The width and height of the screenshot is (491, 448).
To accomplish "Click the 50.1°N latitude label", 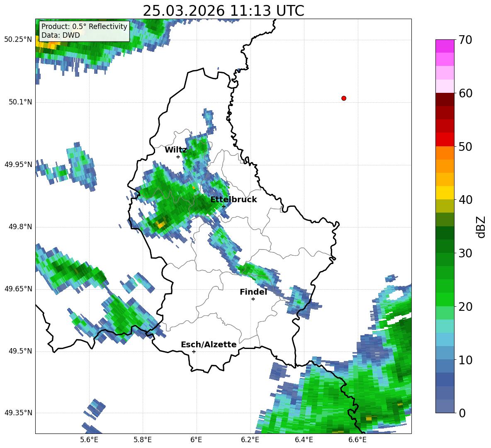I will tap(20, 102).
